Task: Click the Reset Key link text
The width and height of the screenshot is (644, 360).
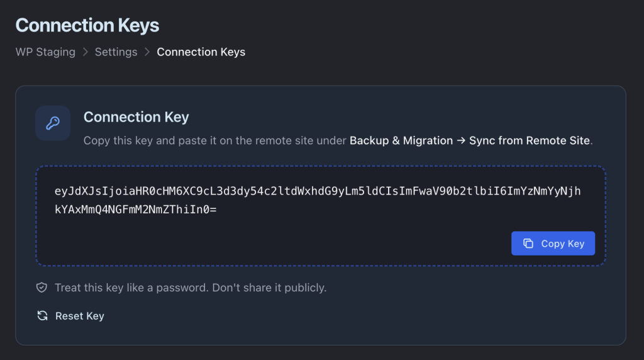Action: (x=79, y=316)
